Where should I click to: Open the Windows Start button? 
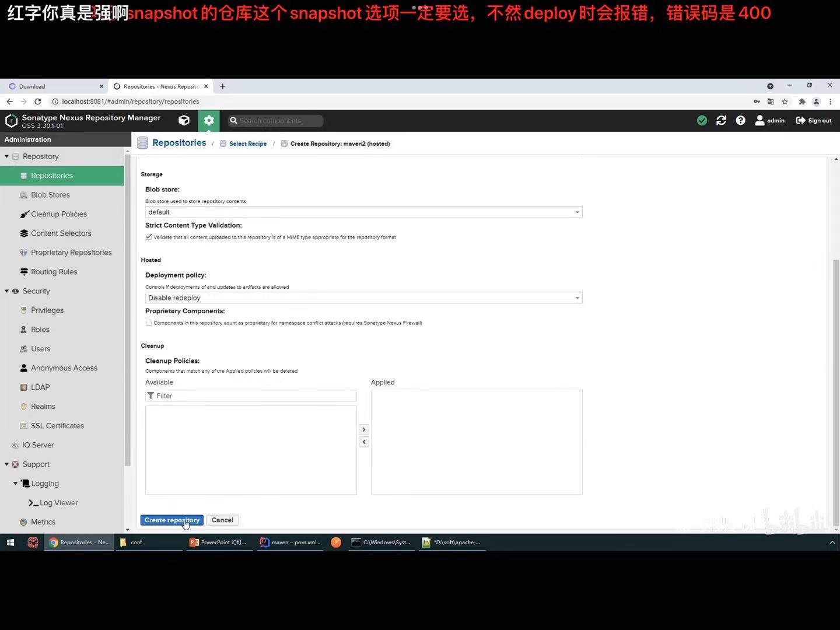coord(10,542)
